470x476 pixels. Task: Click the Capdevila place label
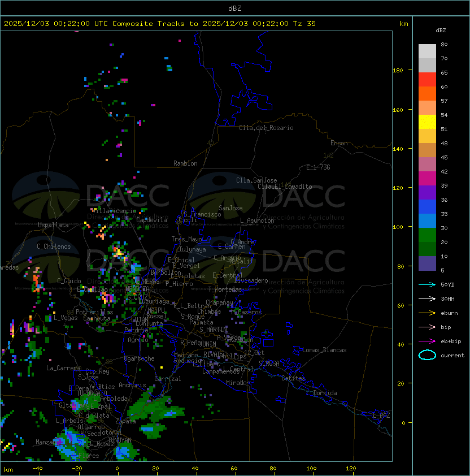(x=151, y=220)
